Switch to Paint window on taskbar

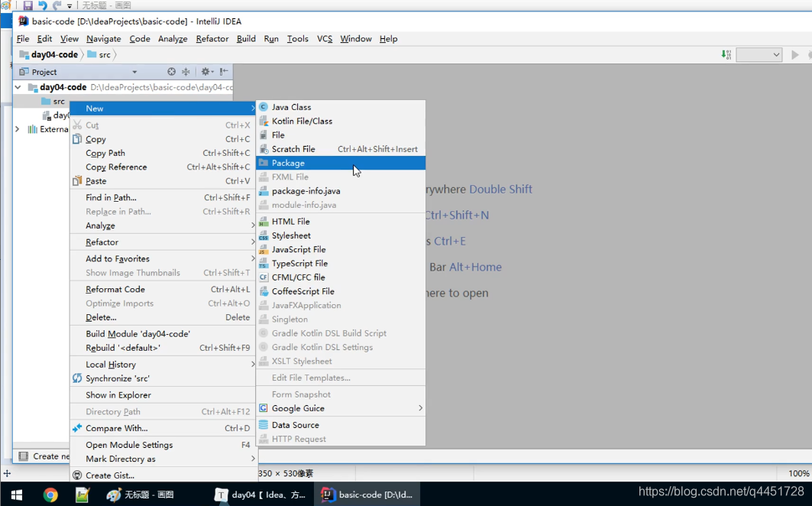(140, 495)
